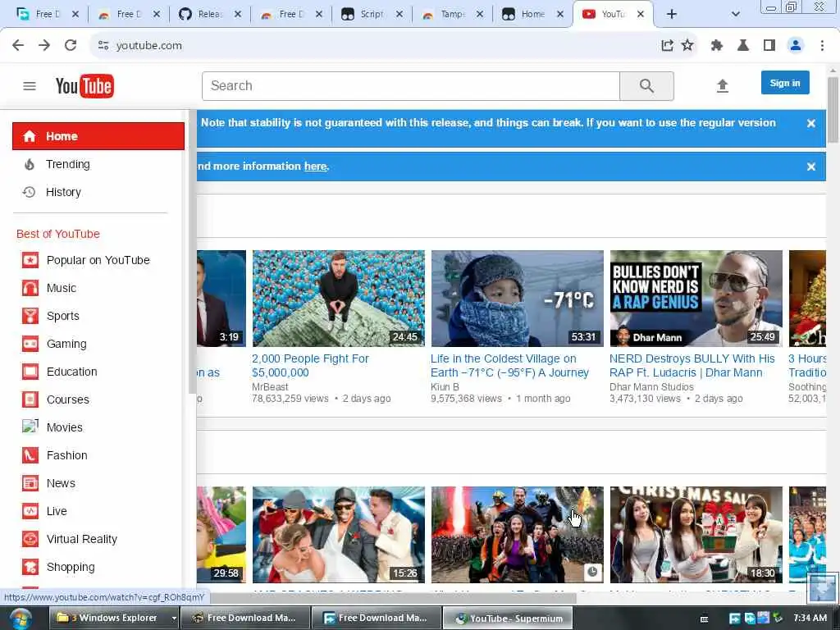
Task: Open the 2,000 People Fight thumbnail
Action: (x=339, y=299)
